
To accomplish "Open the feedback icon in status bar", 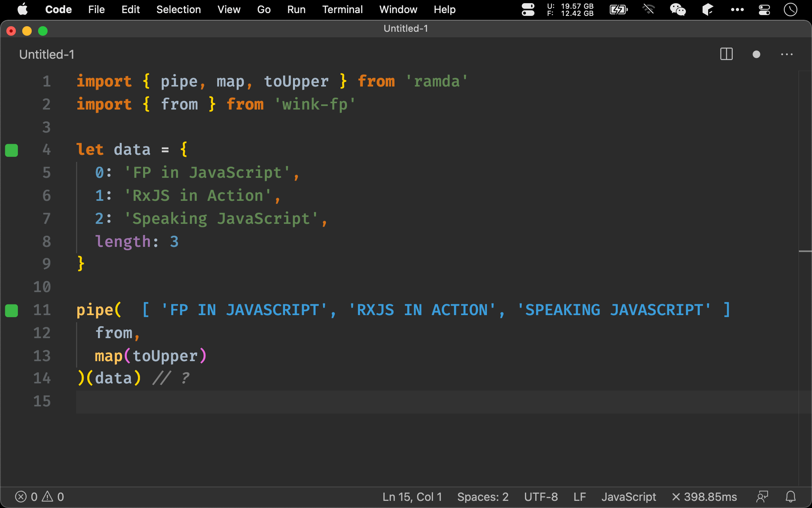I will (x=762, y=497).
